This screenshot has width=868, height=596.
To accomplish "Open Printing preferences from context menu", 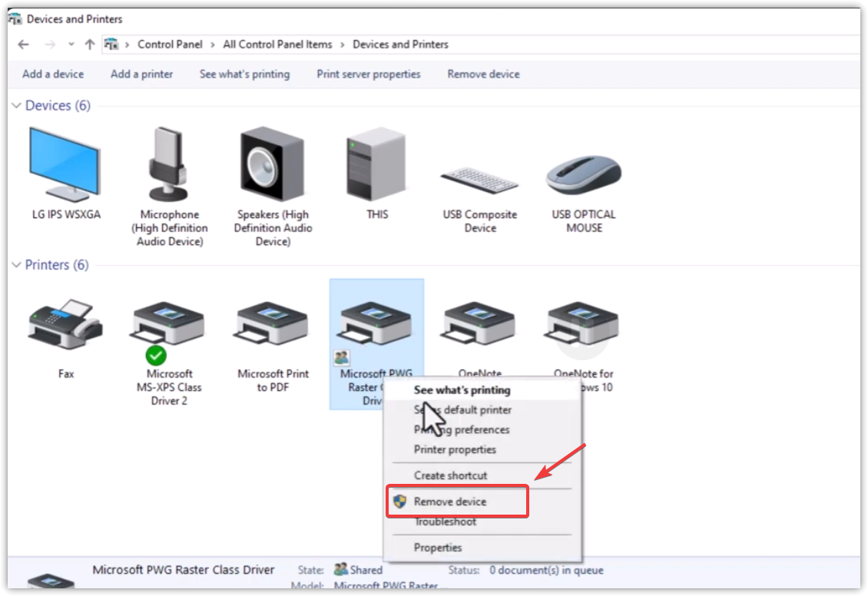I will 482,429.
